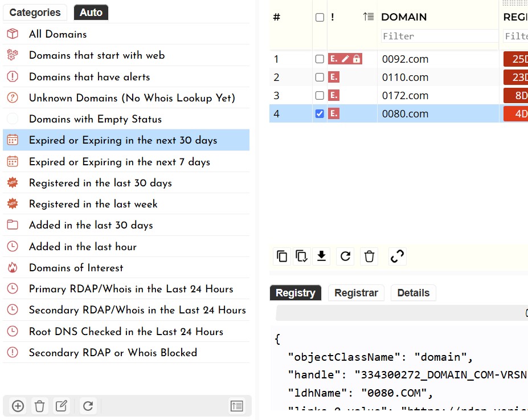Switch to the Registry tab
The width and height of the screenshot is (528, 420).
tap(296, 293)
